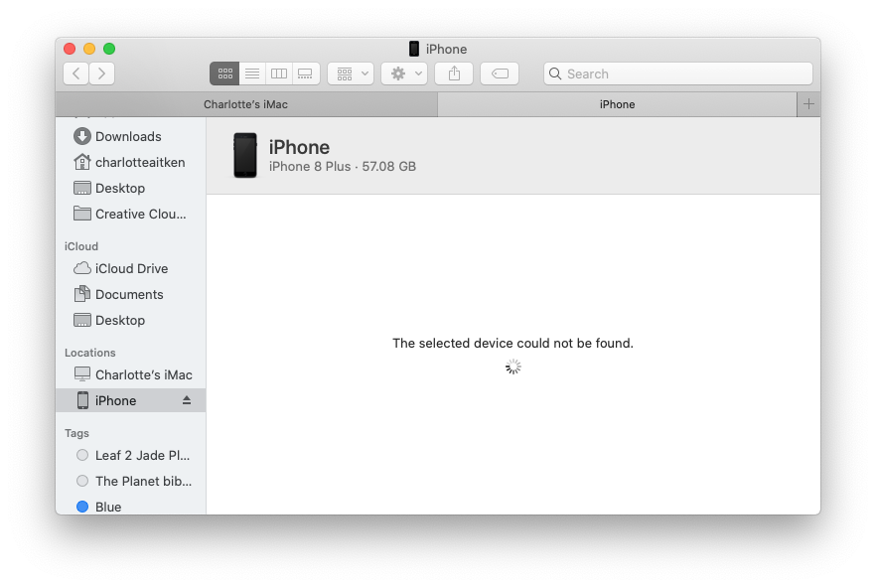Open iCloud Drive

coord(131,268)
